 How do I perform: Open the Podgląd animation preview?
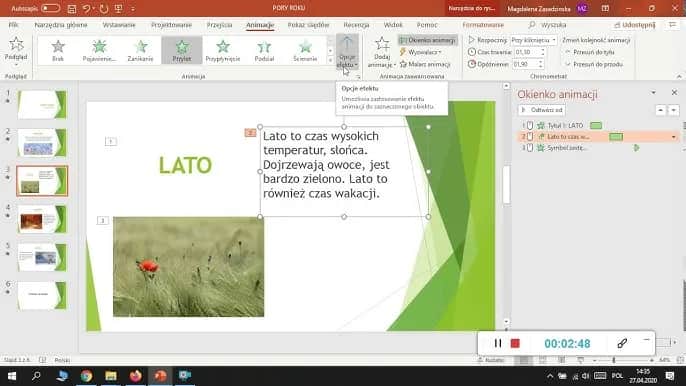pos(16,51)
